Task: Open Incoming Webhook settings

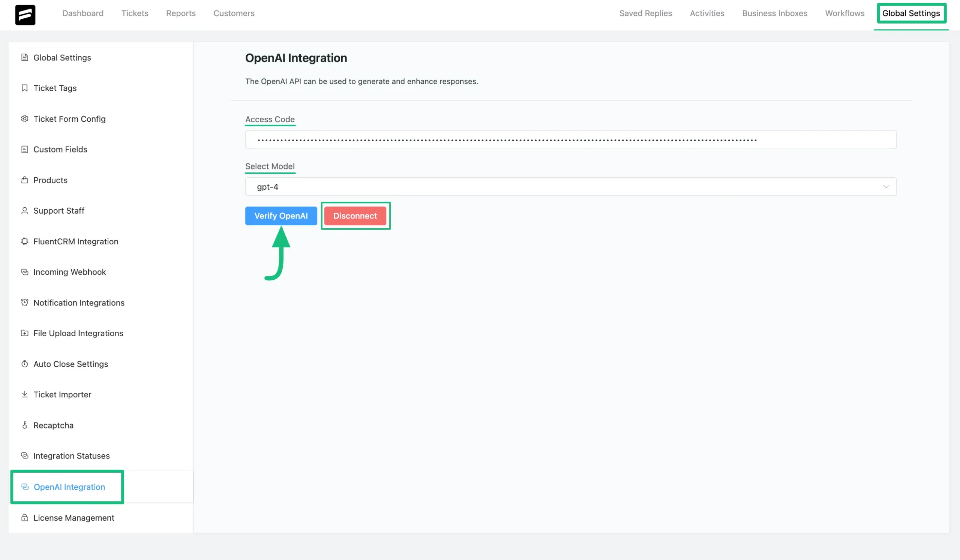Action: coord(101,272)
